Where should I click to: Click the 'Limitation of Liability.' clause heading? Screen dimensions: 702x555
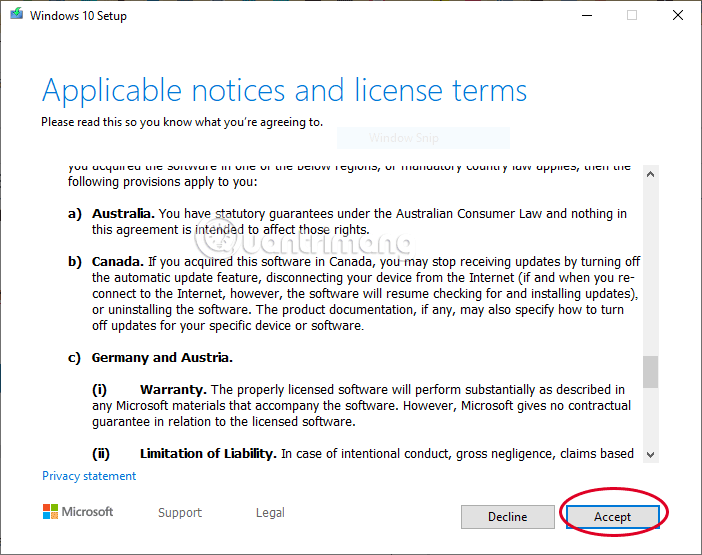click(x=208, y=454)
